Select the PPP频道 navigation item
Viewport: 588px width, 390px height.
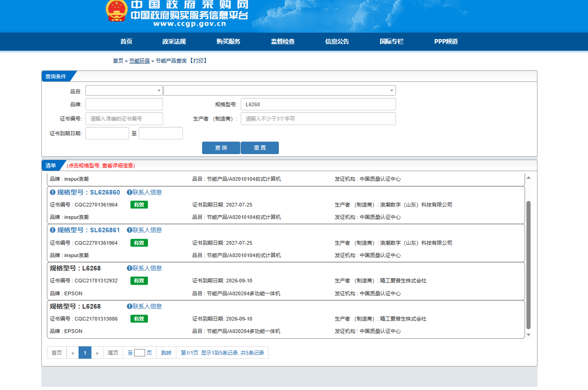(x=446, y=41)
